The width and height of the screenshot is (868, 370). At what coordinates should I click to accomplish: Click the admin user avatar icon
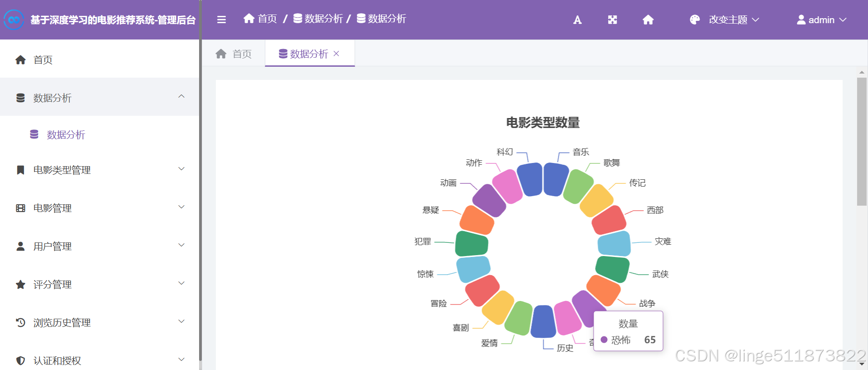coord(801,20)
